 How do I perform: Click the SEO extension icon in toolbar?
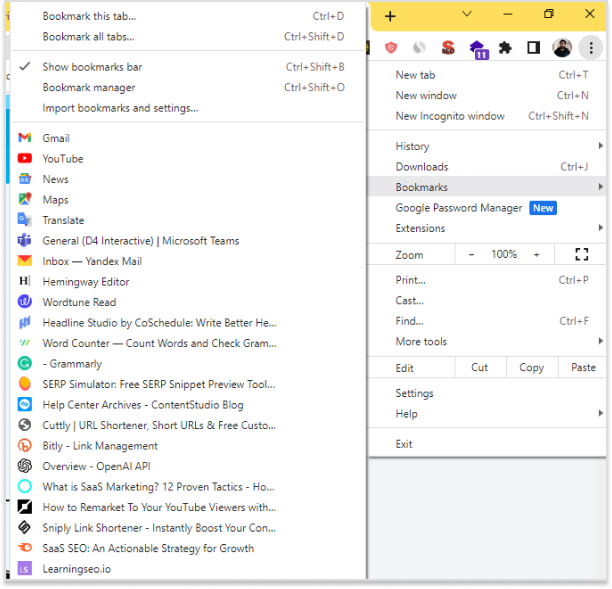tap(448, 48)
